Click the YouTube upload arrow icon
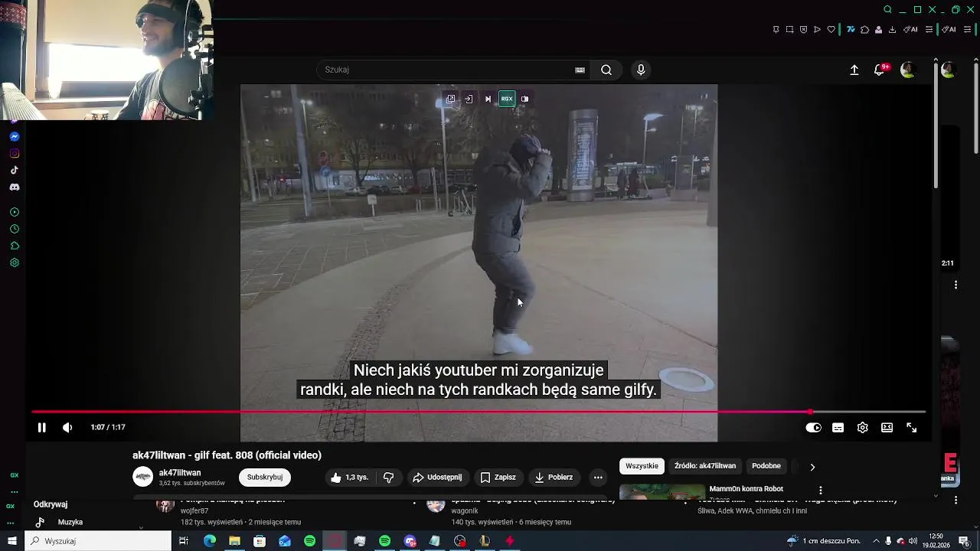 (854, 70)
